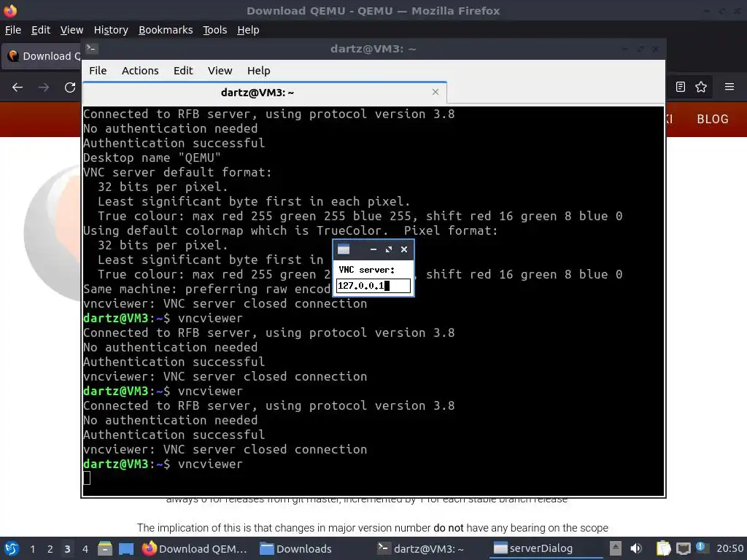747x560 pixels.
Task: Click the Firefox forward arrow button
Action: pyautogui.click(x=44, y=87)
